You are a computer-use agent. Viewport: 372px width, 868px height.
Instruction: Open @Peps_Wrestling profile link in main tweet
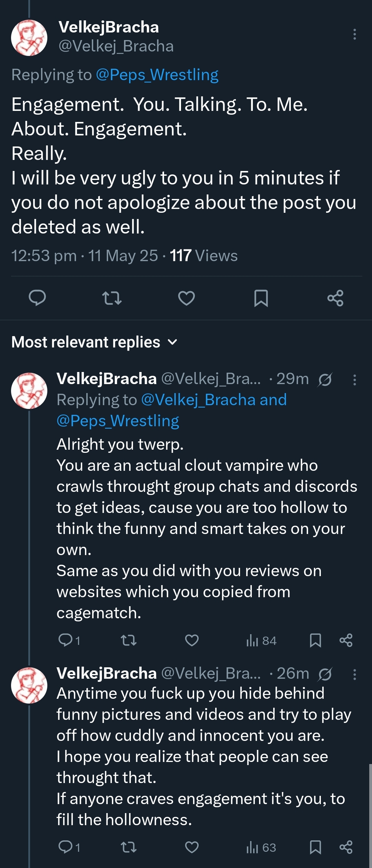click(x=157, y=75)
